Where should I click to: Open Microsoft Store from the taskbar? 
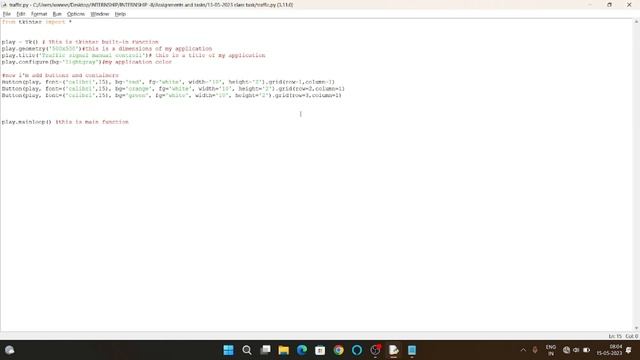coord(320,350)
